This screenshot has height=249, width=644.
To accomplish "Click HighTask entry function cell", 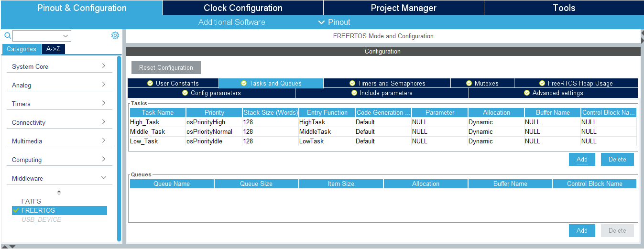I will click(x=327, y=122).
